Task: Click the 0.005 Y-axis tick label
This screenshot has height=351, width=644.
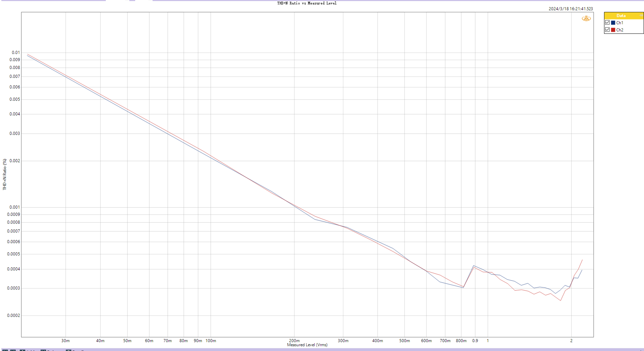Action: (x=15, y=99)
